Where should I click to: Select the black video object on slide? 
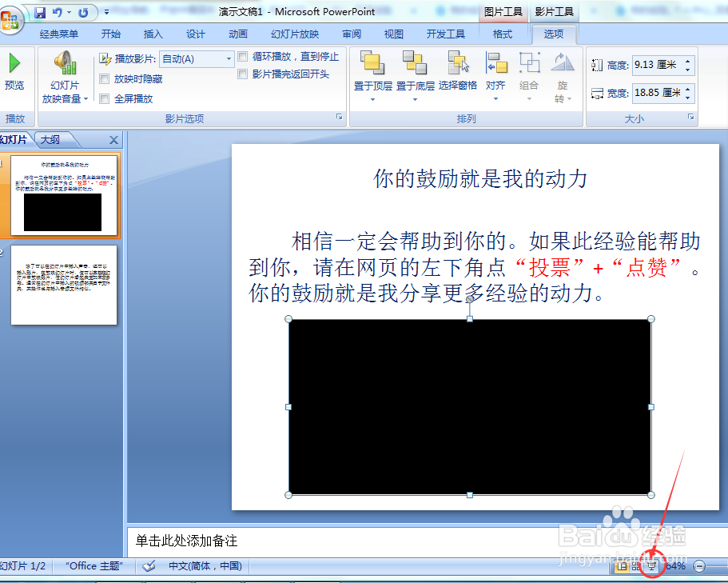pos(469,407)
